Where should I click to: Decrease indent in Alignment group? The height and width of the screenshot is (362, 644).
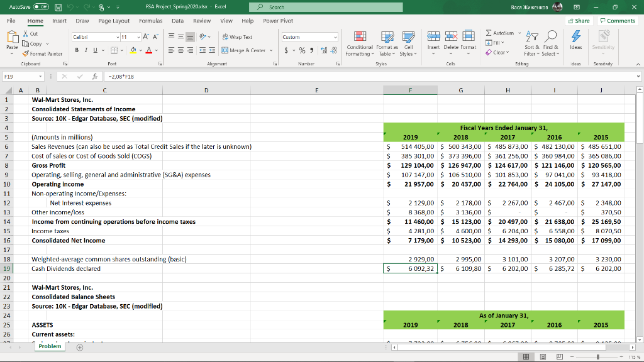click(x=203, y=50)
